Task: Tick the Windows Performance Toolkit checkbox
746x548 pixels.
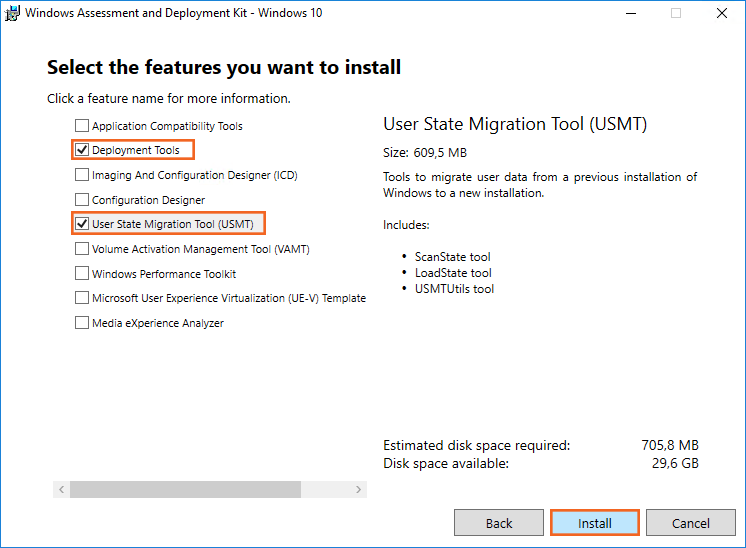Action: [82, 274]
